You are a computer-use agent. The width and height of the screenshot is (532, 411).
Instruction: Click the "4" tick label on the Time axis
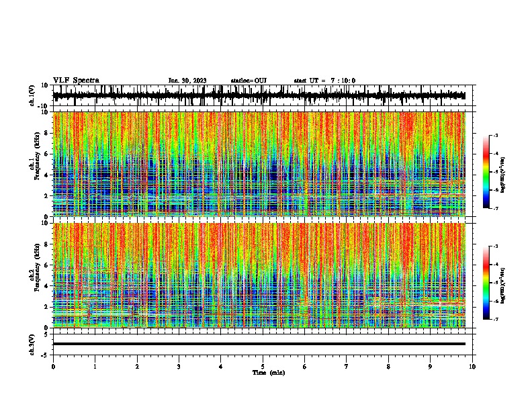click(221, 367)
